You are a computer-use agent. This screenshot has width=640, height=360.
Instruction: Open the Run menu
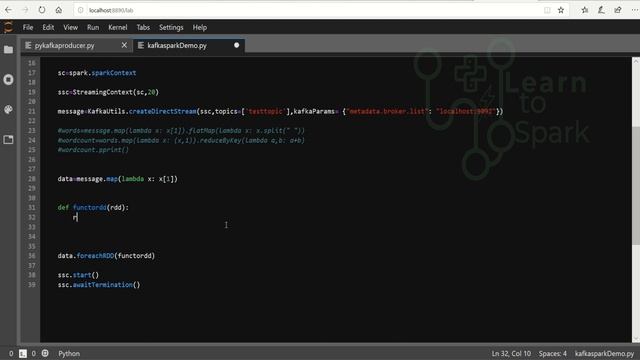click(93, 27)
